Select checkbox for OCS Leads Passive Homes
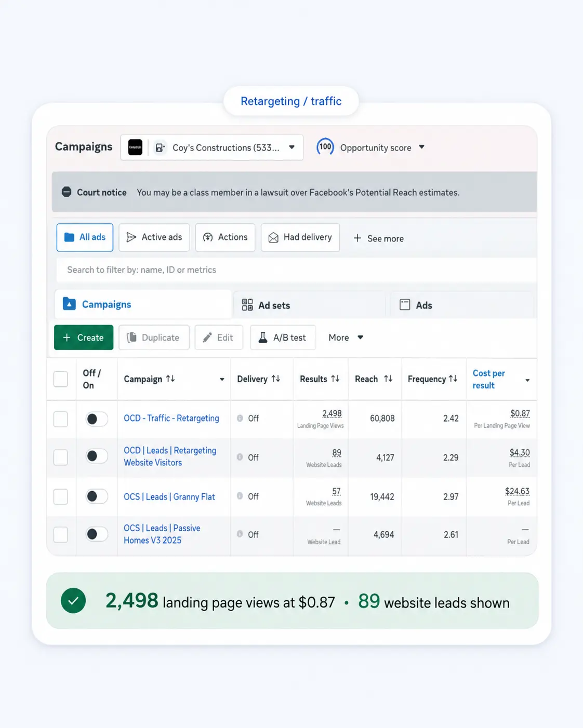This screenshot has width=583, height=728. [x=61, y=534]
